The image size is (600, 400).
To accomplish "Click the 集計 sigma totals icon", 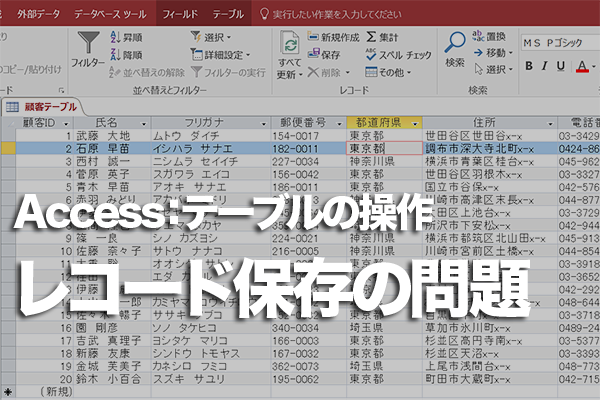I will click(371, 37).
